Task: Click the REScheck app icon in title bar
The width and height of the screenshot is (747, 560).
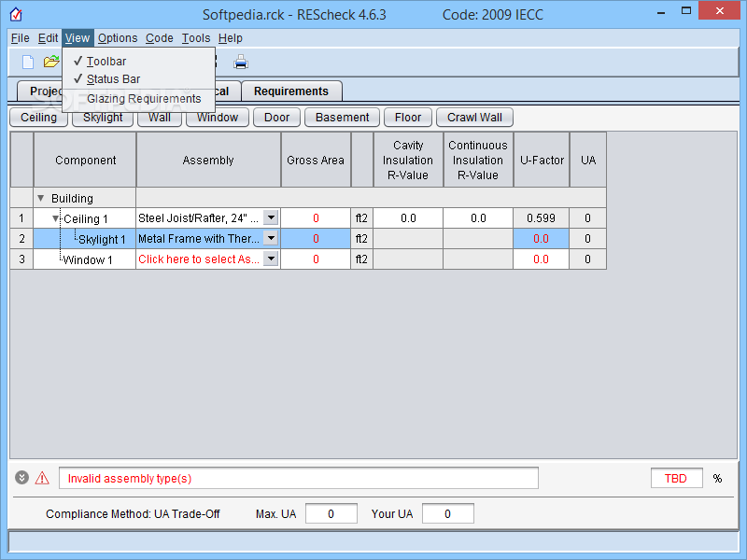Action: 16,14
